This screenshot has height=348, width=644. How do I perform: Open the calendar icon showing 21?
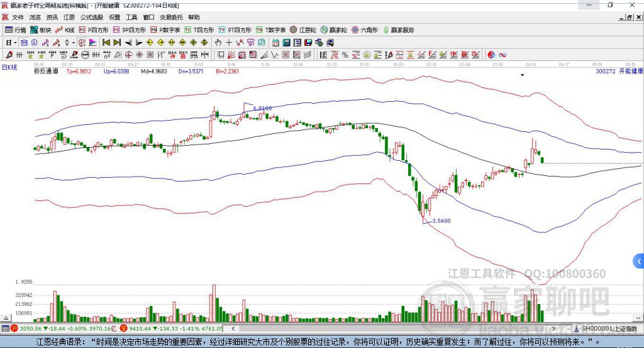(275, 43)
